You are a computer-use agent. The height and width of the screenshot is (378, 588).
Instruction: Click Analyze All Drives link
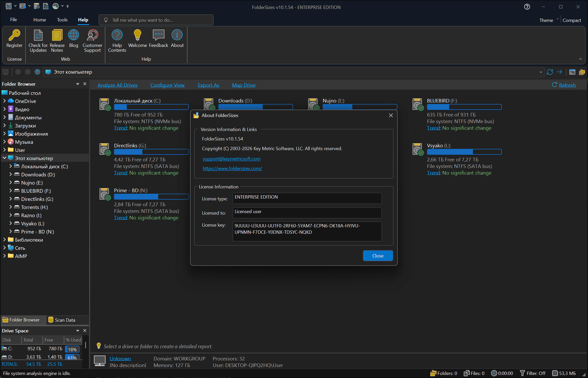(x=118, y=85)
